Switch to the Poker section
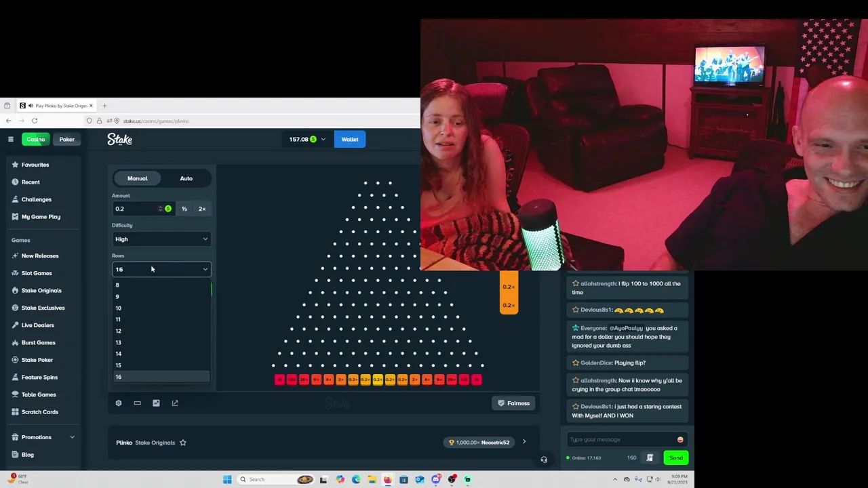Image resolution: width=868 pixels, height=488 pixels. tap(66, 139)
